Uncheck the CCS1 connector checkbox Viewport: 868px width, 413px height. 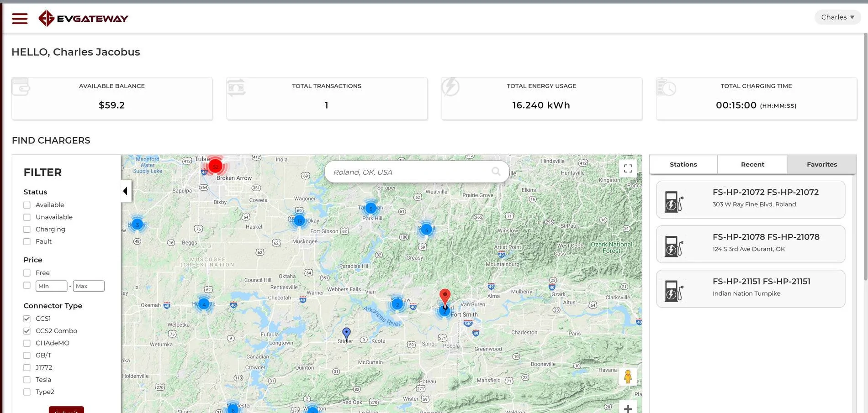(27, 319)
